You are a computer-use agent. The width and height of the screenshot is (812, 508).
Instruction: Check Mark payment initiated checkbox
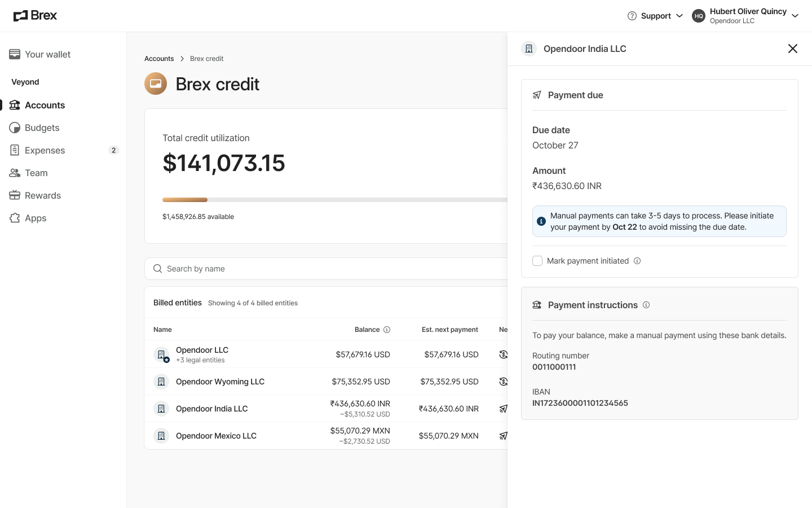pos(537,261)
